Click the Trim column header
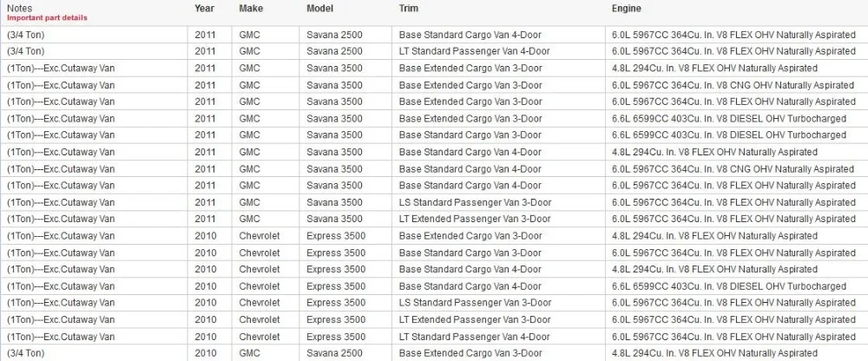The image size is (868, 361). [409, 9]
